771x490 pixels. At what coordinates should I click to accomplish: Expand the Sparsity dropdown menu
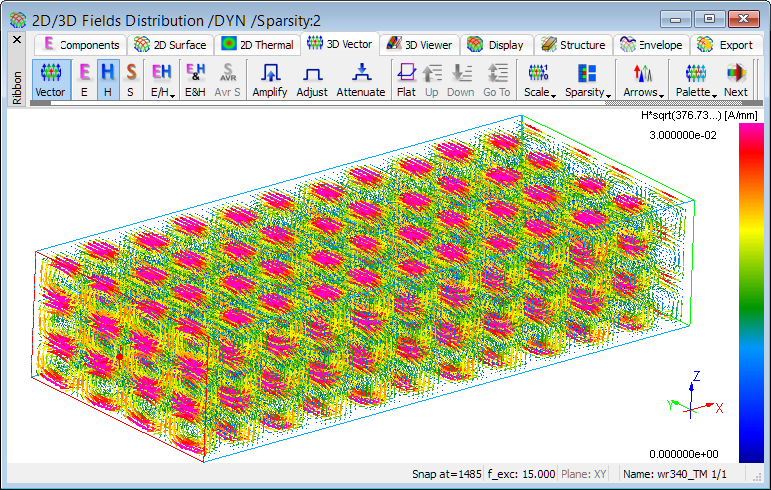[587, 80]
